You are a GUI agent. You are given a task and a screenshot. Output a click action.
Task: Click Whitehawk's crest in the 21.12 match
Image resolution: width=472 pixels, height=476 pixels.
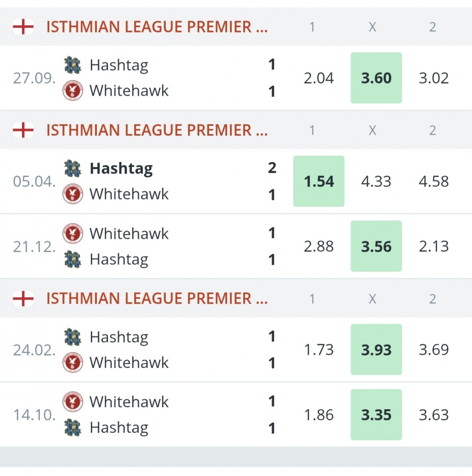click(73, 233)
